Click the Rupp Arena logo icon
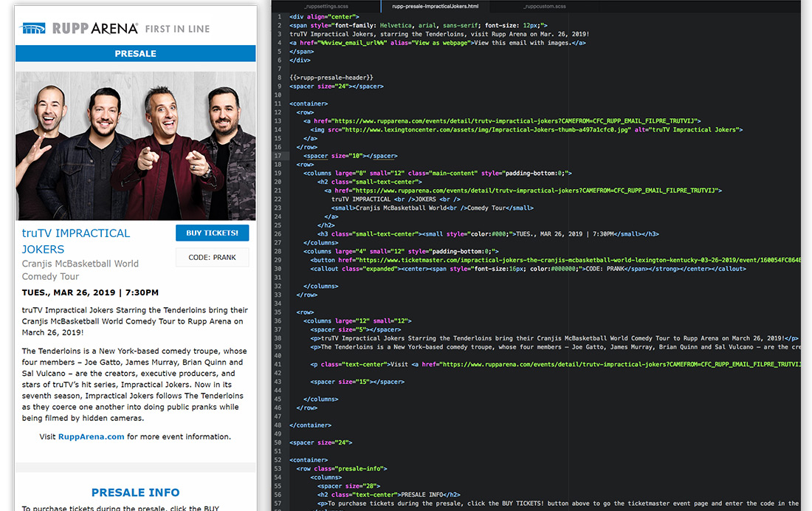This screenshot has width=812, height=511. (33, 29)
